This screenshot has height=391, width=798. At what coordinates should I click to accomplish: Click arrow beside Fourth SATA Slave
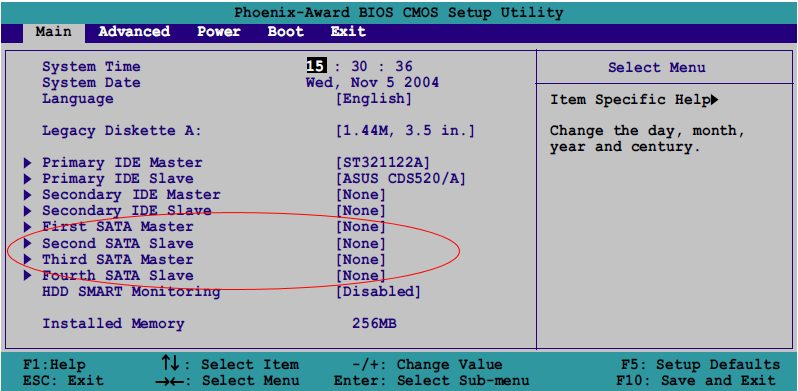click(x=28, y=276)
